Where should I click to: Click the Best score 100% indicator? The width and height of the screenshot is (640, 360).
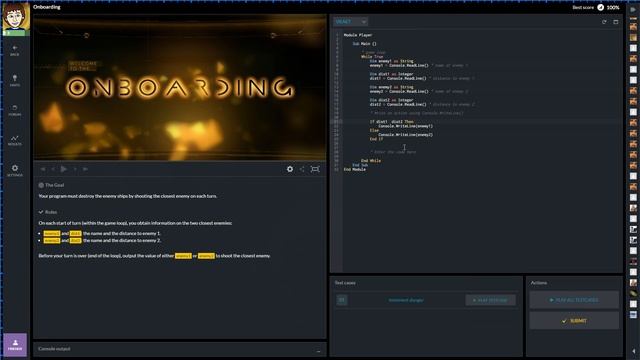pyautogui.click(x=596, y=7)
